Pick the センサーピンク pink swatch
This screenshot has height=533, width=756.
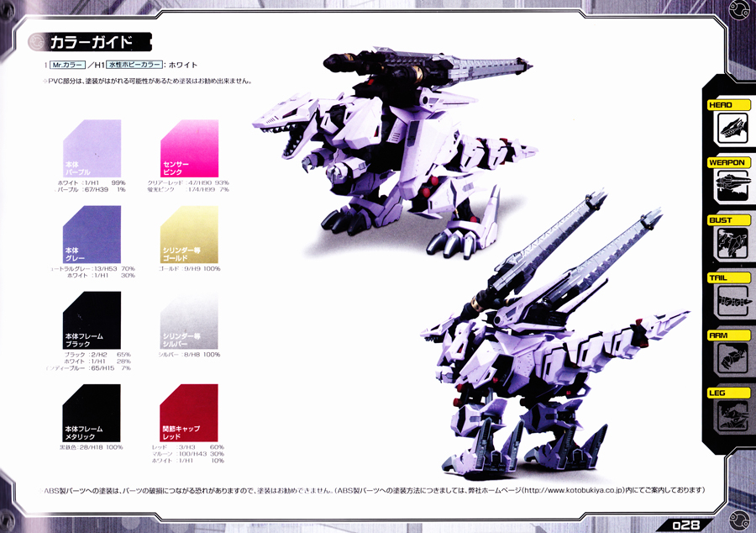point(190,149)
